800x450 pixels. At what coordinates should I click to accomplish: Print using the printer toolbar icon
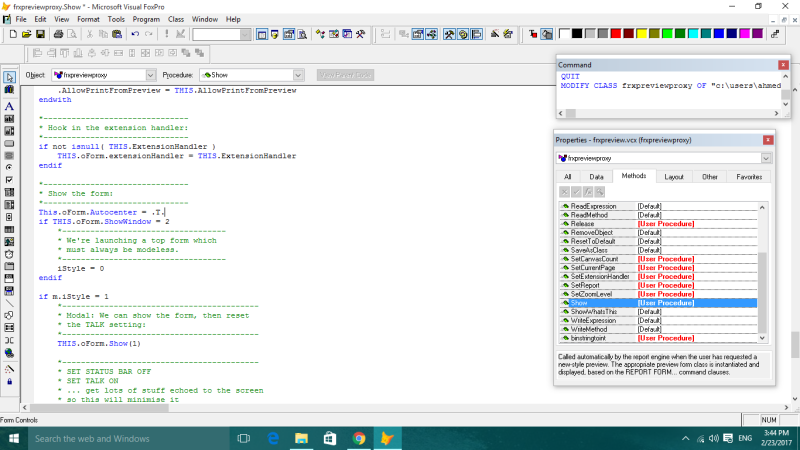58,34
